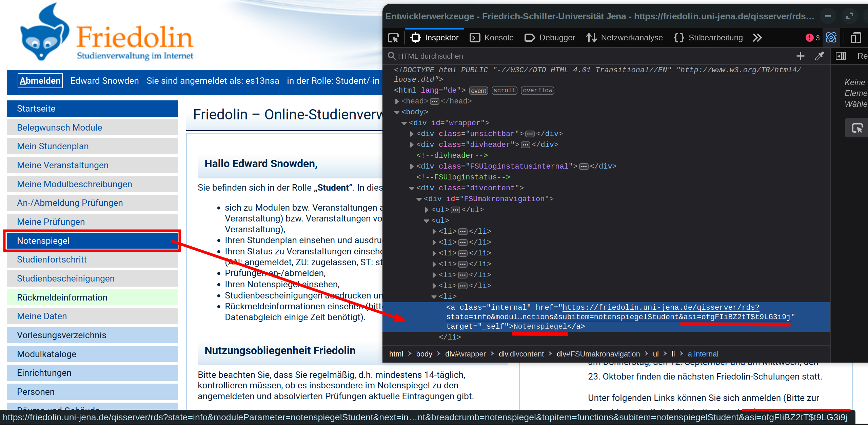Open Einrichtungen menu item
The width and height of the screenshot is (868, 425).
tap(92, 373)
